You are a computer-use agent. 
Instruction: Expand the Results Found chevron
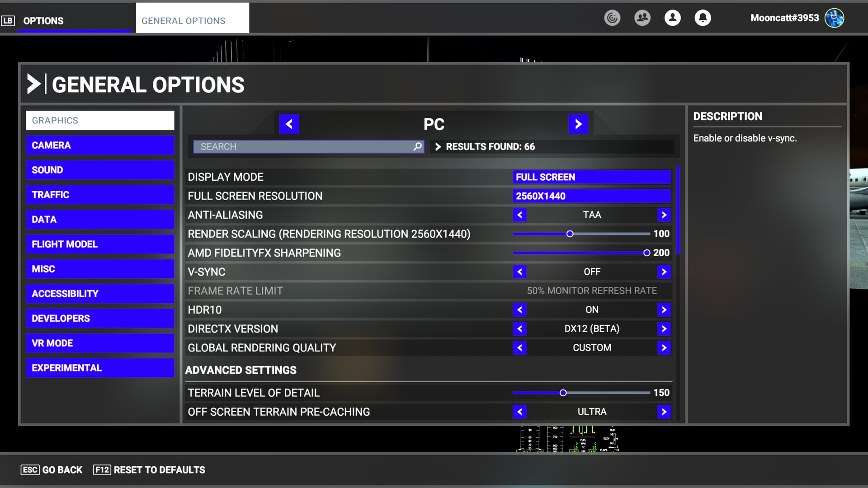[x=438, y=146]
